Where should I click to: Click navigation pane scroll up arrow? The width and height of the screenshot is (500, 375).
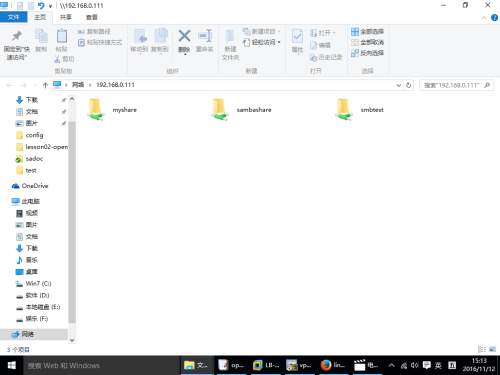[72, 99]
